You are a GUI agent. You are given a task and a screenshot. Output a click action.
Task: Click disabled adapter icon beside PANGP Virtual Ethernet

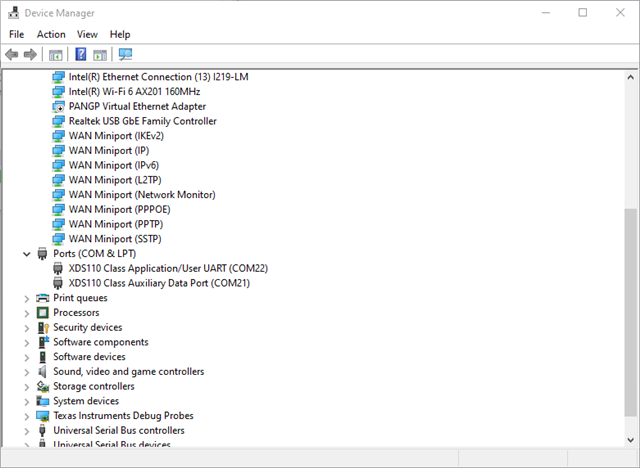pyautogui.click(x=58, y=106)
